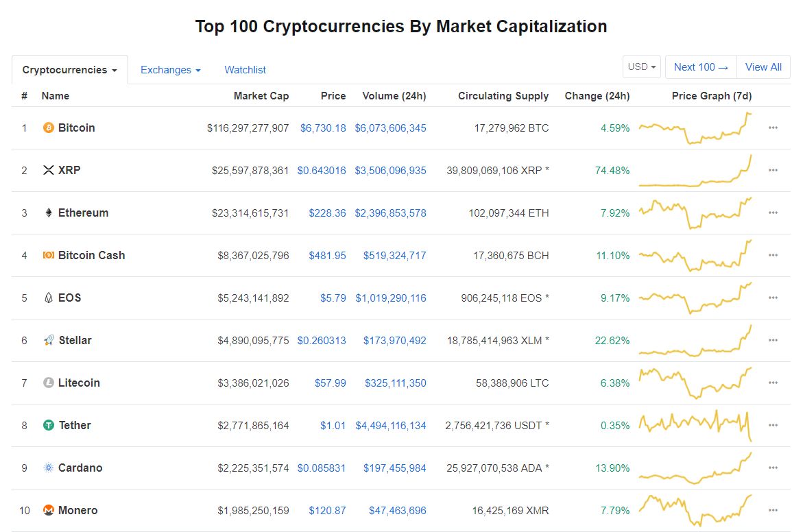Select the XRP currency icon

pos(47,171)
